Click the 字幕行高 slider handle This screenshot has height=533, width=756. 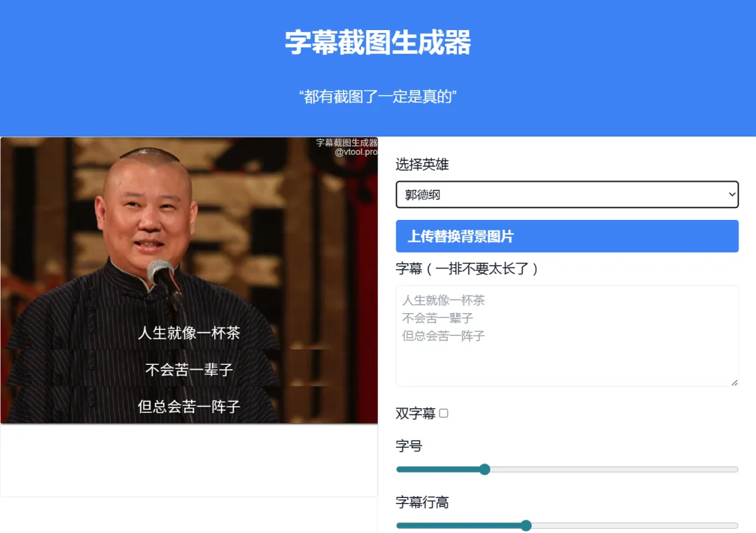(x=526, y=525)
